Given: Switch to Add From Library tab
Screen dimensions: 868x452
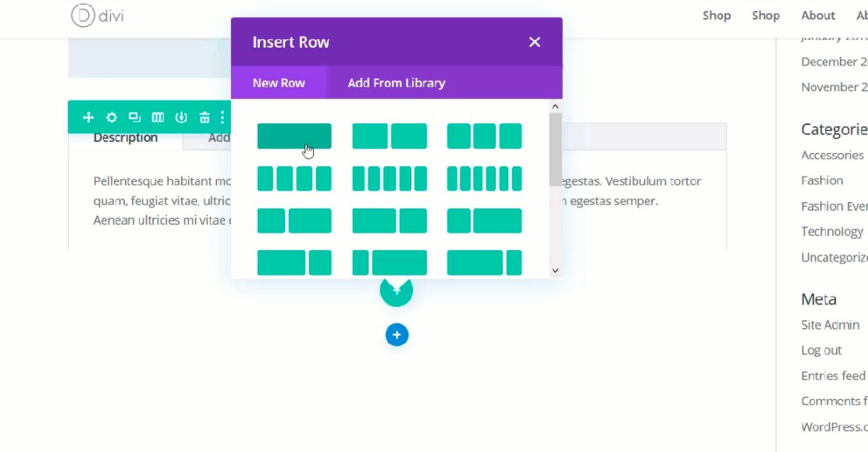Looking at the screenshot, I should pyautogui.click(x=397, y=83).
